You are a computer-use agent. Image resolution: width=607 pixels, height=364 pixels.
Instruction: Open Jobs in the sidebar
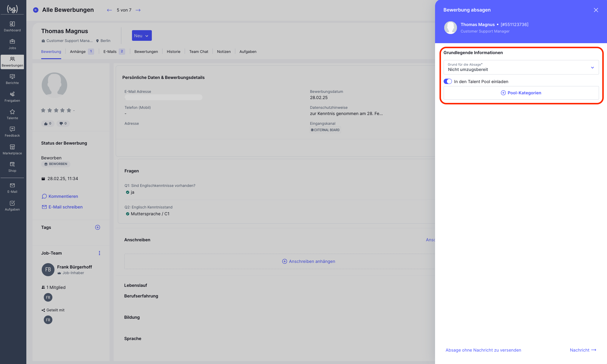pyautogui.click(x=12, y=44)
